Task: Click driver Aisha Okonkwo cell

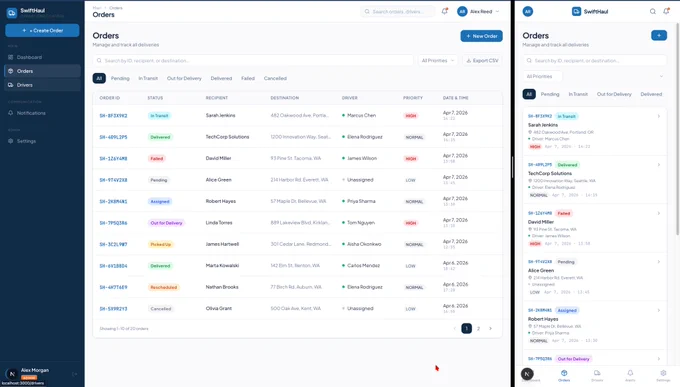Action: pyautogui.click(x=362, y=244)
